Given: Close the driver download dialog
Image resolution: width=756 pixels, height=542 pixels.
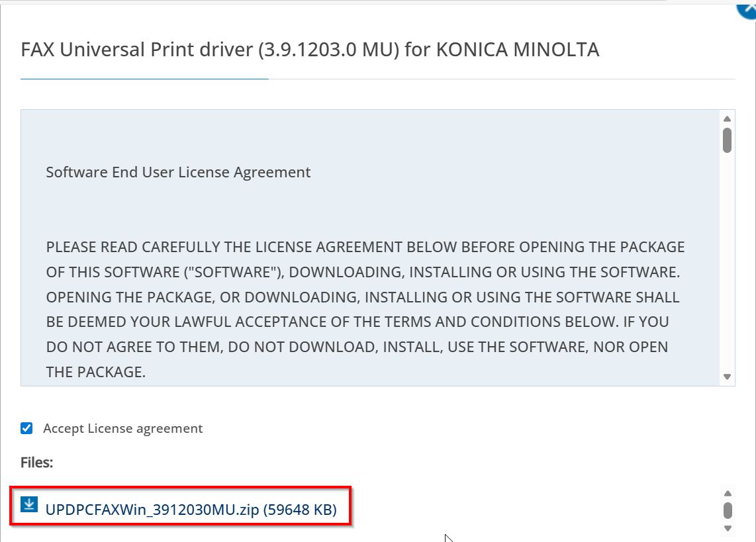Looking at the screenshot, I should tap(748, 8).
